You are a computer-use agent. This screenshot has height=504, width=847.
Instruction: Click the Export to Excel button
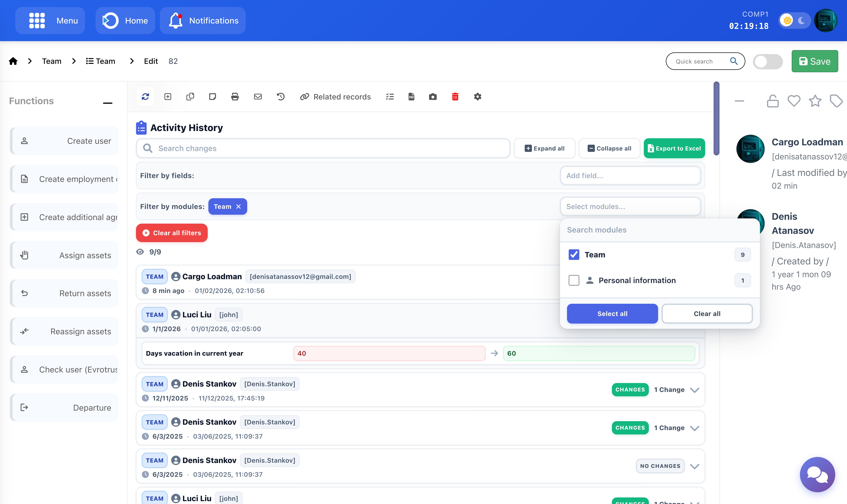[x=674, y=148]
